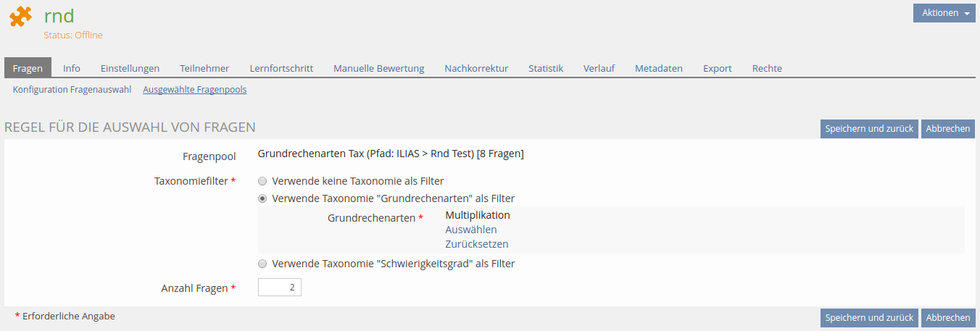Image resolution: width=980 pixels, height=331 pixels.
Task: Click the bottom Abbrechen button
Action: 947,318
